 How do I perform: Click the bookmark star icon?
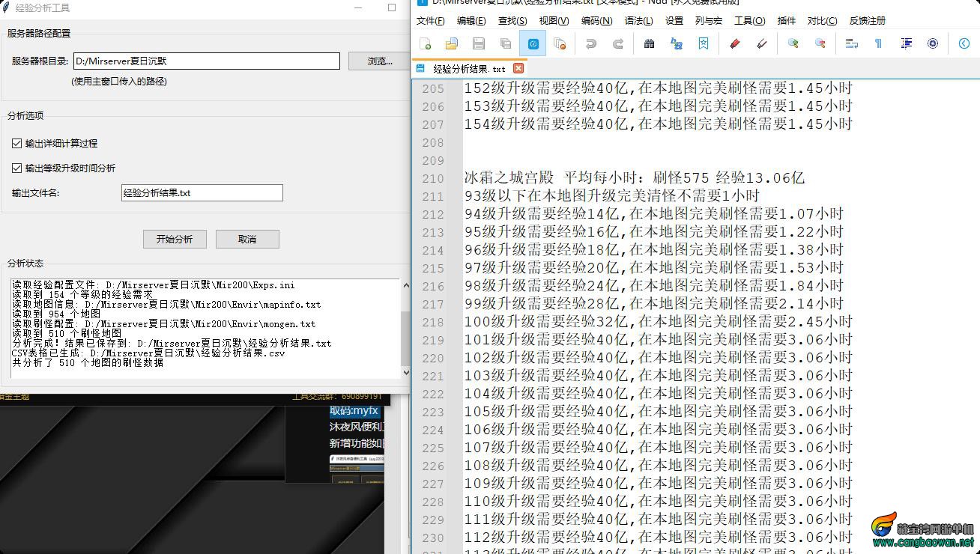click(704, 43)
